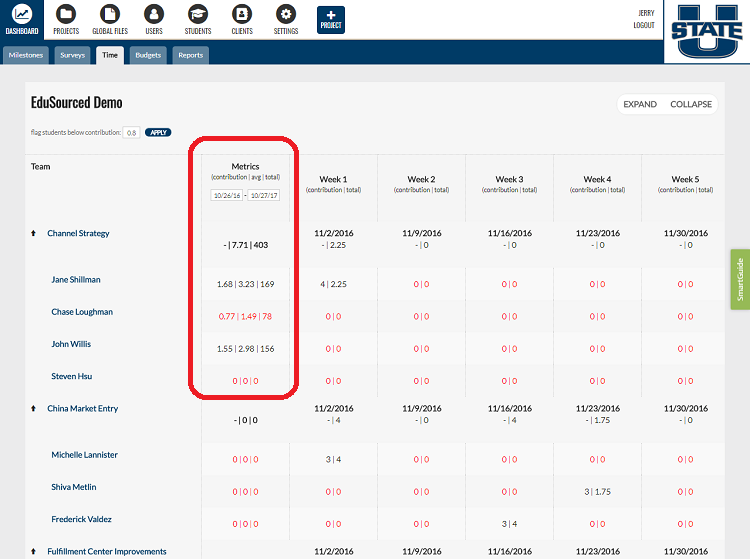Open the Settings gear icon
Screen dimensions: 750x559
(286, 14)
